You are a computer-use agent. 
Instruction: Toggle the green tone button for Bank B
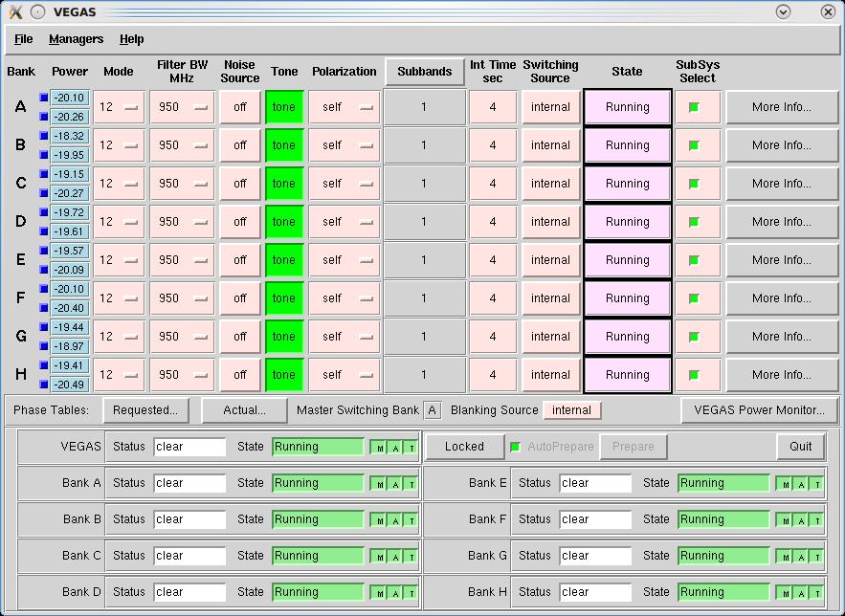click(284, 145)
